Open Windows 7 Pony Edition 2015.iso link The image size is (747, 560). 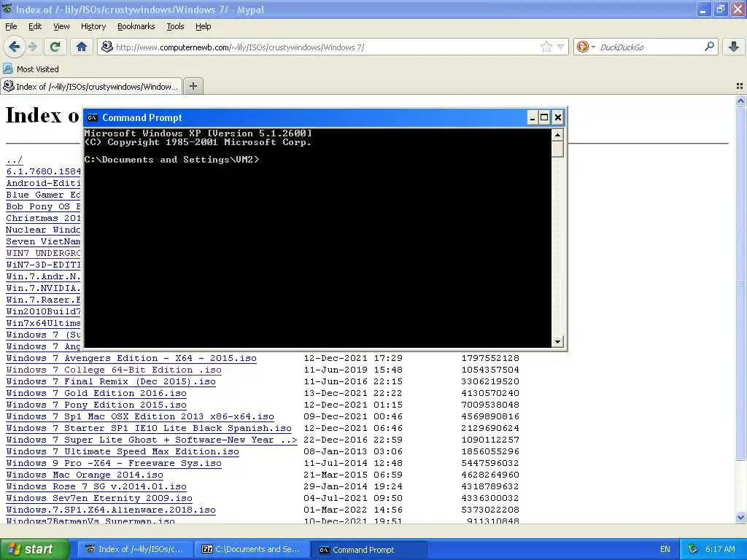[96, 405]
